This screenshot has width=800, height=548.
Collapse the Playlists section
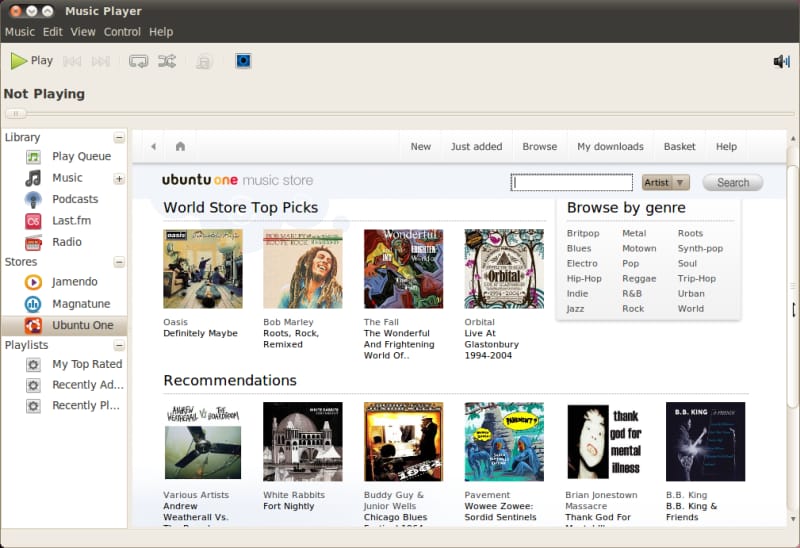pos(119,345)
